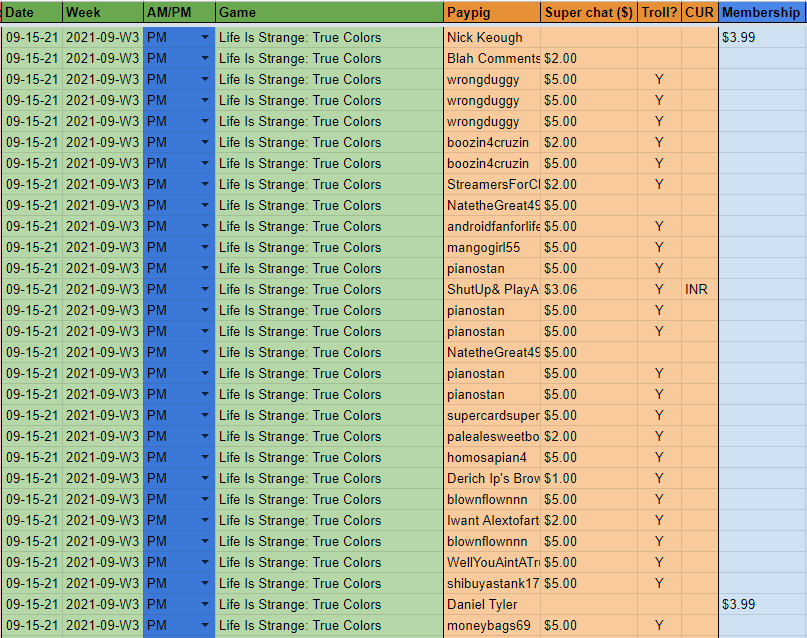The height and width of the screenshot is (638, 807).
Task: Select the Game column header
Action: click(329, 12)
